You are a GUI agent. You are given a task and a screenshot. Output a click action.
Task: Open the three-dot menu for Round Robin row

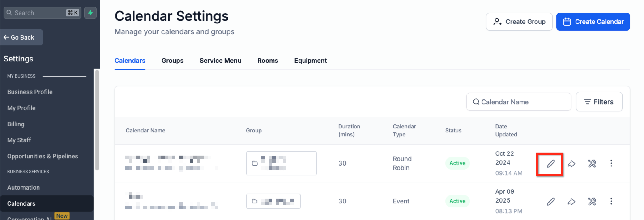coord(611,163)
